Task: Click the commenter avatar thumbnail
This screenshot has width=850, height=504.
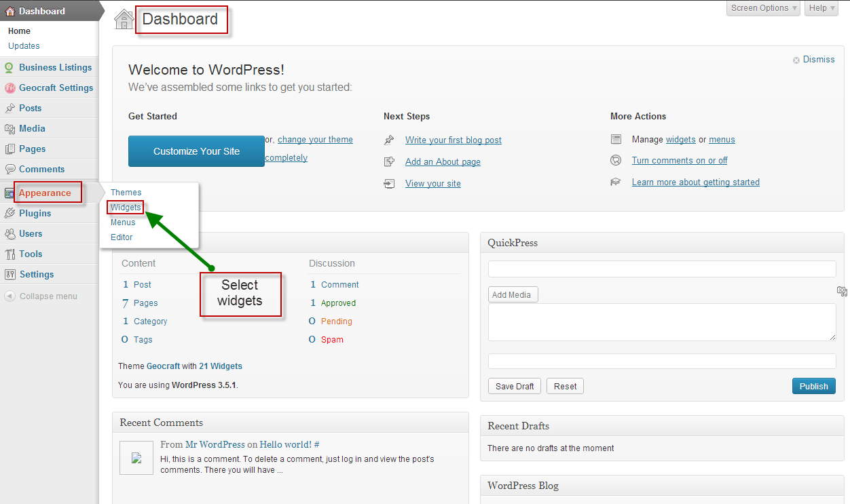Action: 136,458
